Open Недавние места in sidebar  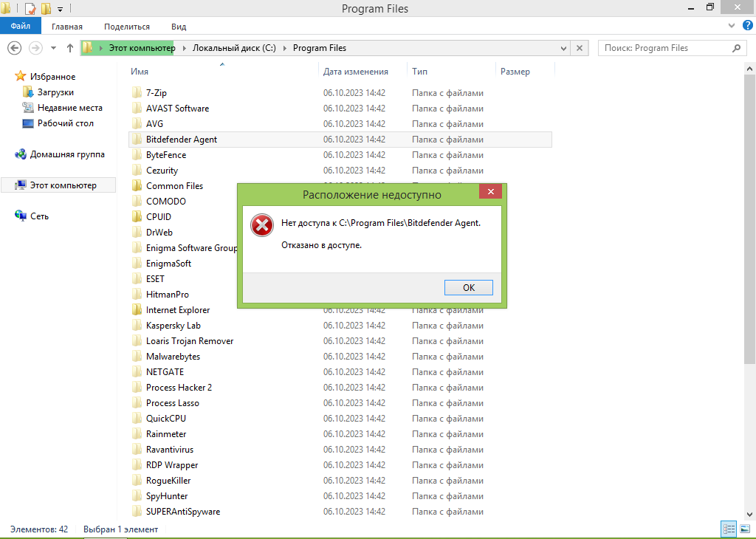[70, 108]
